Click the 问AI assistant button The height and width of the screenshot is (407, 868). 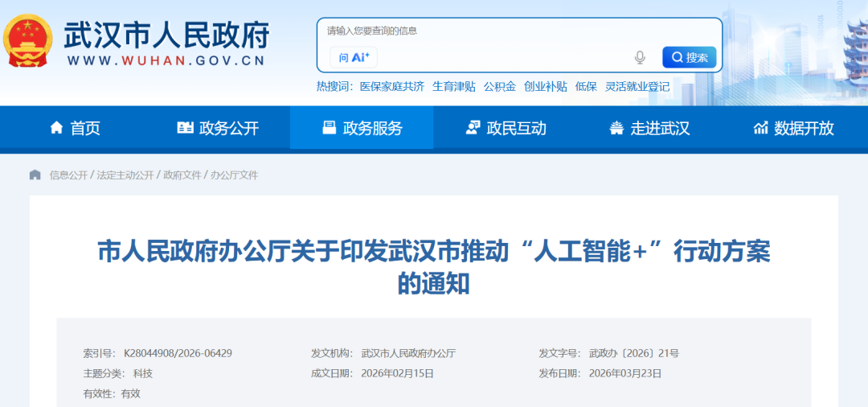click(x=354, y=57)
